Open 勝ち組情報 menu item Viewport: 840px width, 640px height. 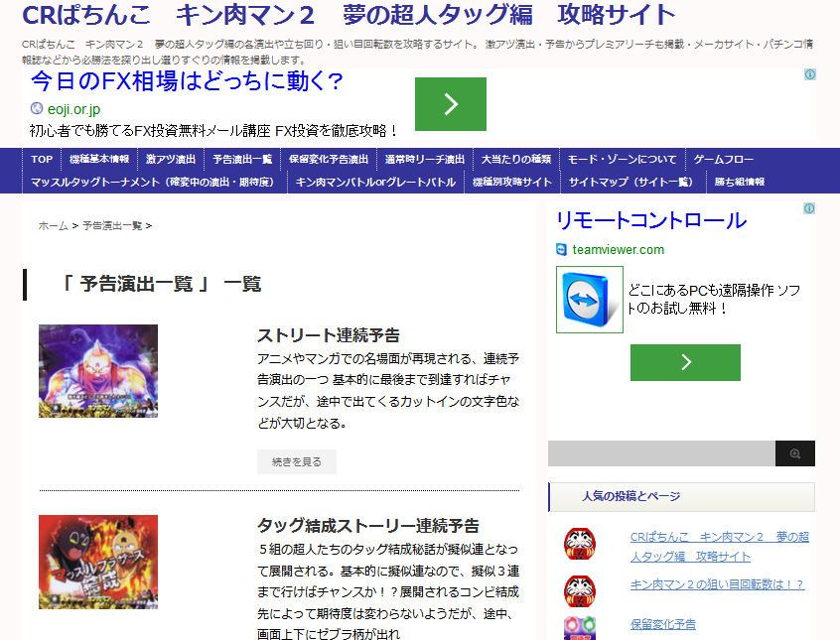tap(740, 183)
